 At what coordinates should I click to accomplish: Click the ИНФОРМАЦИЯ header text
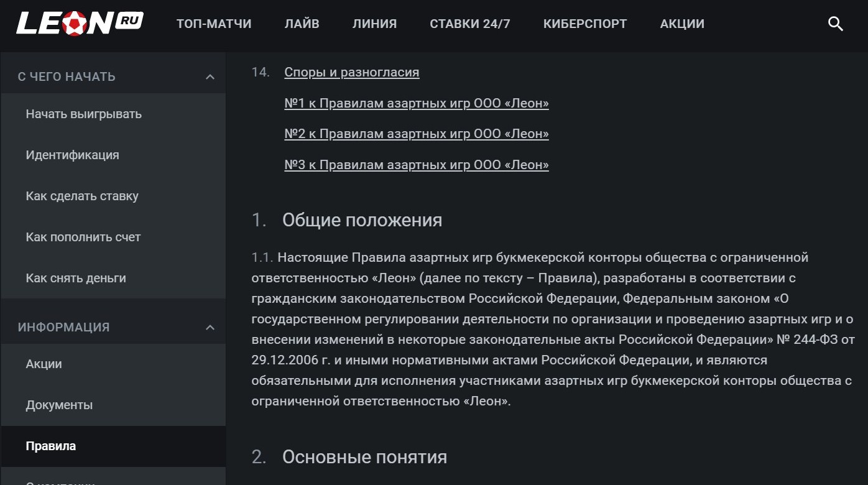tap(63, 328)
